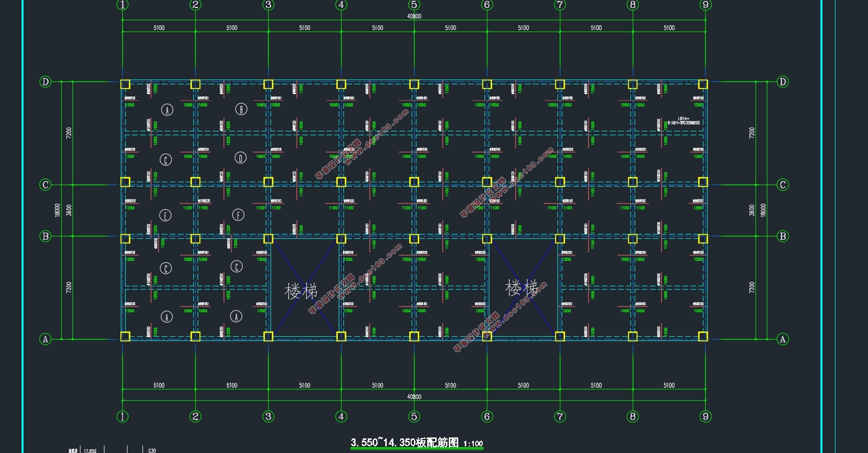The image size is (868, 453).
Task: Select the bottom axis bubble numbered 3
Action: [268, 416]
